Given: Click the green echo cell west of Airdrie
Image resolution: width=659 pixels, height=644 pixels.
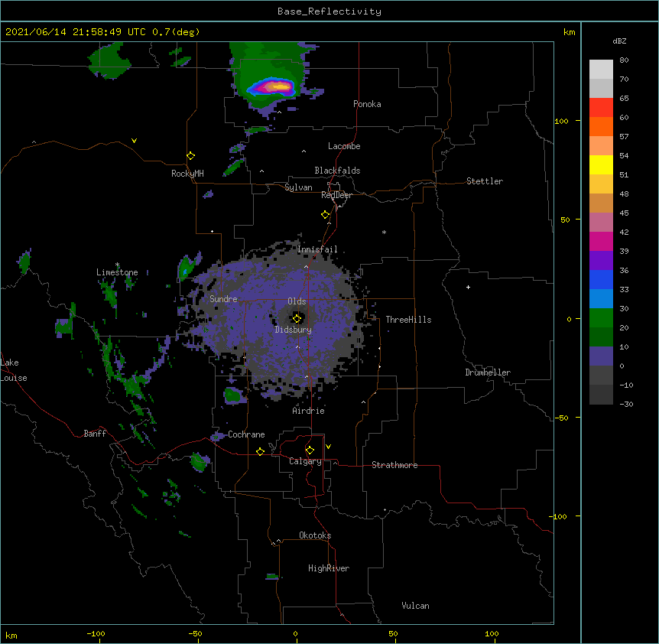Looking at the screenshot, I should point(232,395).
